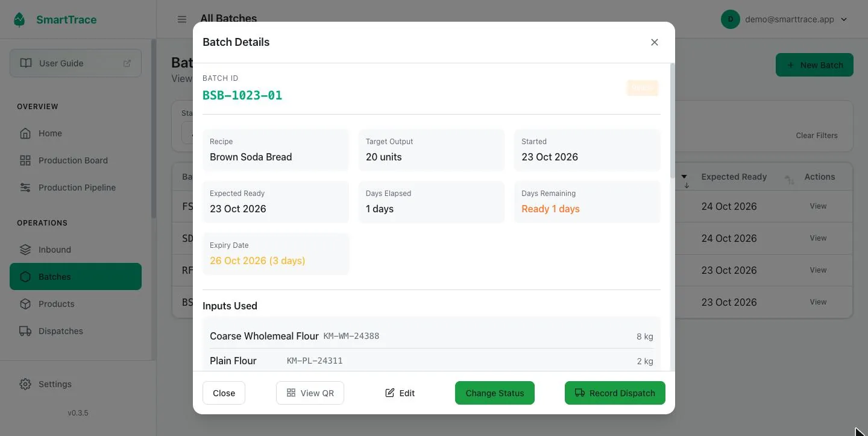Click the left sidebar scrollbar
This screenshot has width=868, height=436.
(154, 128)
